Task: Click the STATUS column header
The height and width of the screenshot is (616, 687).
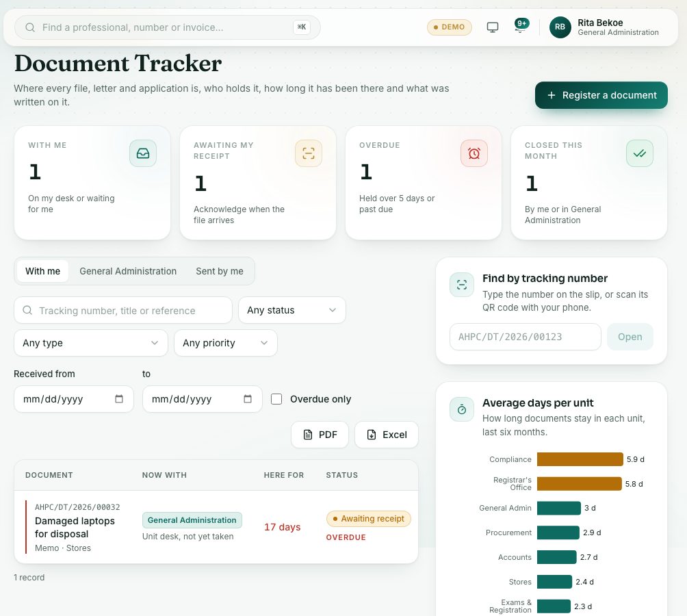Action: [341, 476]
